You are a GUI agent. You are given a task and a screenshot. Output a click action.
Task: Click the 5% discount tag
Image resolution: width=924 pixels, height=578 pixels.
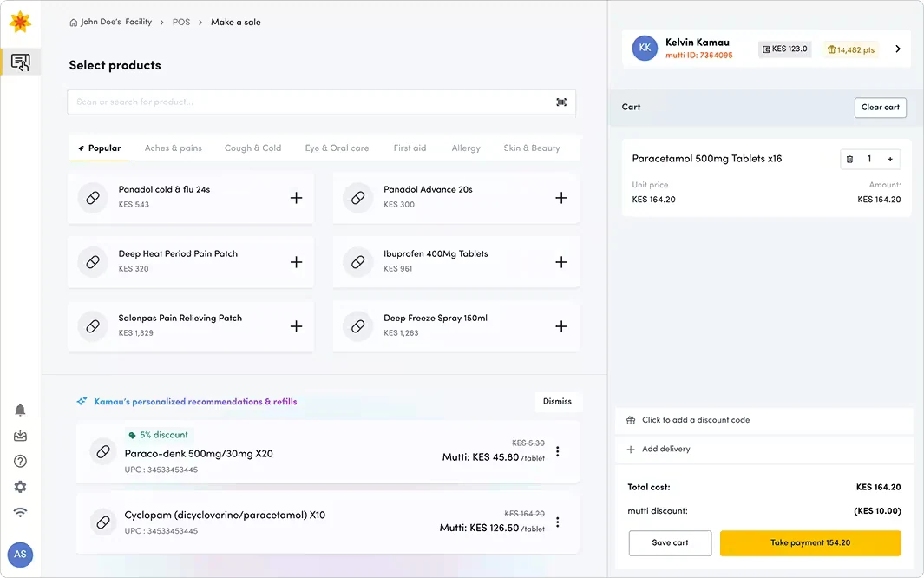click(159, 435)
